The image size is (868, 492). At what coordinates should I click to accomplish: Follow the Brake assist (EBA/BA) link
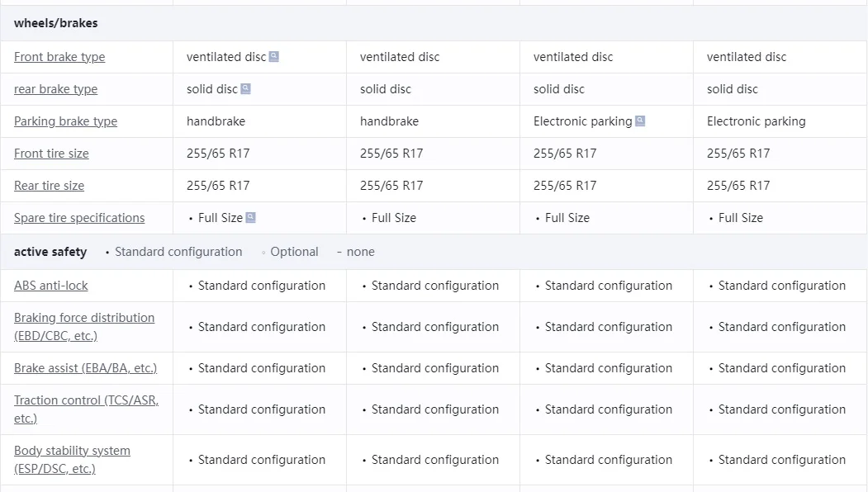(85, 368)
